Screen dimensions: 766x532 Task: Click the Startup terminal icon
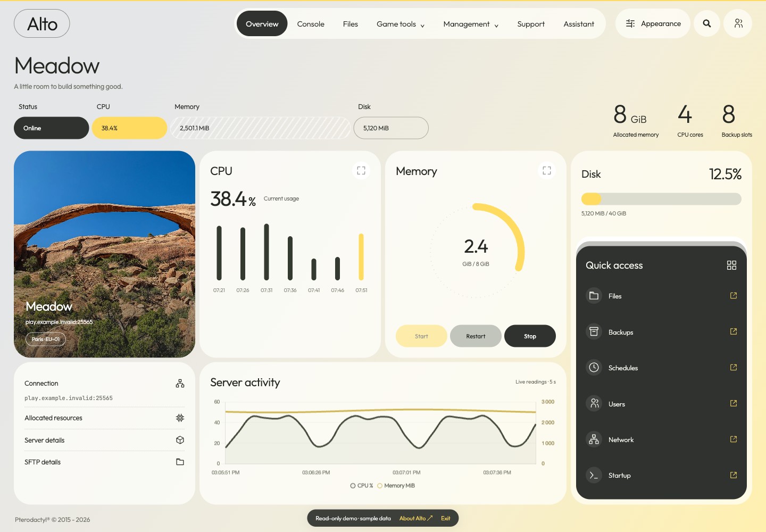(594, 475)
